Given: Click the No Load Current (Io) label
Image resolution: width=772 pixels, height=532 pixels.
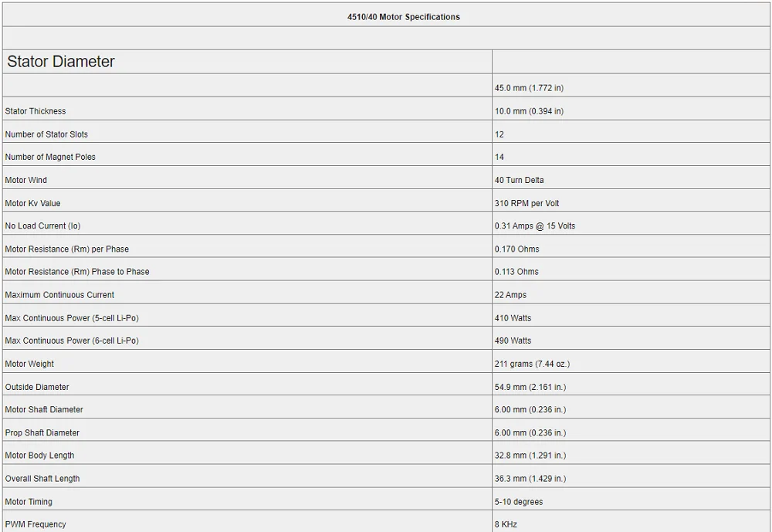Looking at the screenshot, I should [42, 226].
